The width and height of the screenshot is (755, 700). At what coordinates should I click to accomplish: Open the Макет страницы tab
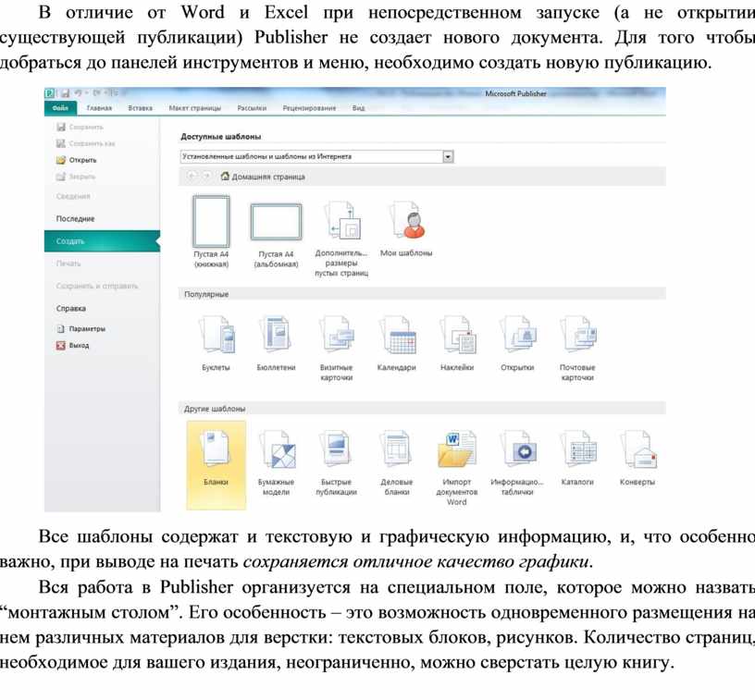click(x=194, y=108)
